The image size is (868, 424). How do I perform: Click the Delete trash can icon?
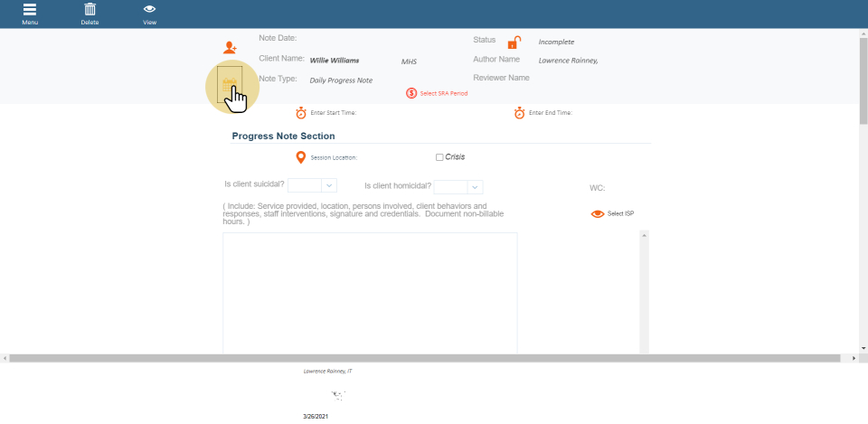[x=90, y=10]
